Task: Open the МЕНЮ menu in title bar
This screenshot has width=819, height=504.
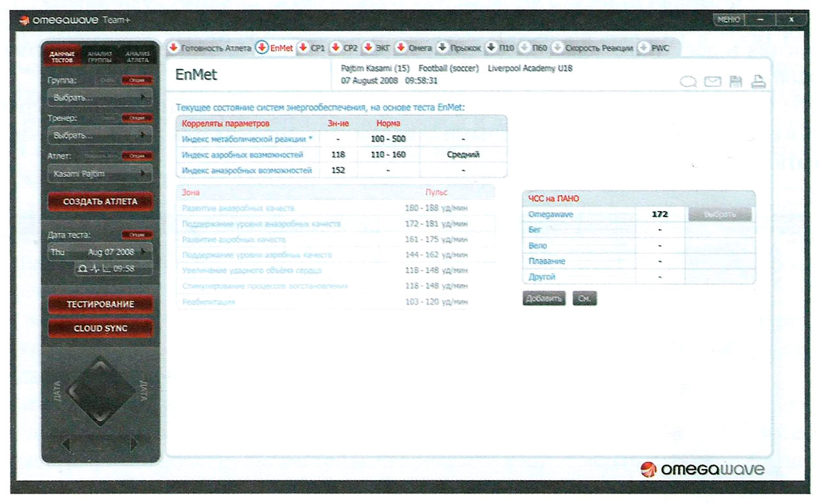Action: (x=728, y=20)
